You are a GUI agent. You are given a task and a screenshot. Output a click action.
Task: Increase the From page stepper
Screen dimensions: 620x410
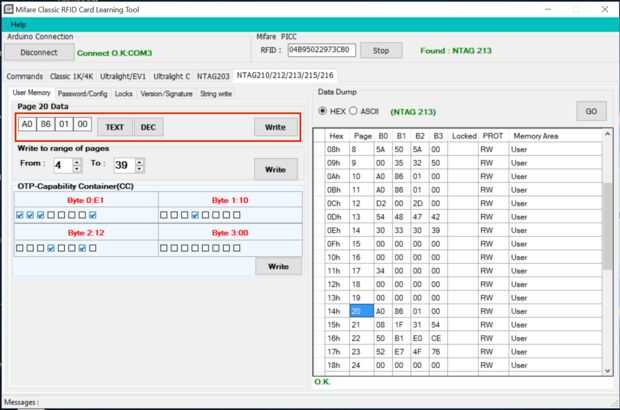point(77,162)
